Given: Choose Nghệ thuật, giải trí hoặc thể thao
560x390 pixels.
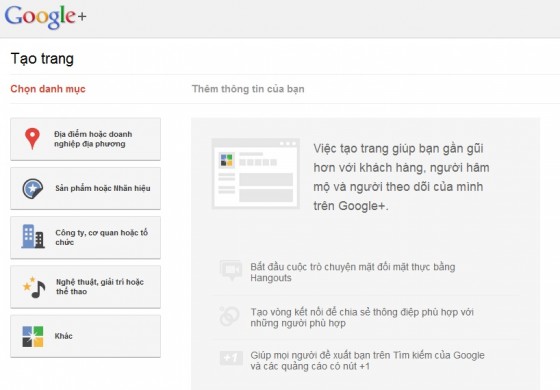Looking at the screenshot, I should pos(85,287).
